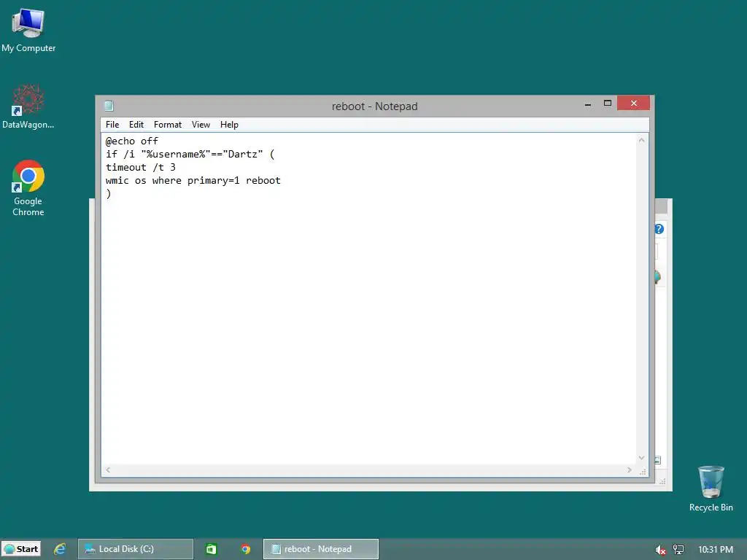
Task: Select the Google Chrome desktop shortcut
Action: (x=28, y=188)
